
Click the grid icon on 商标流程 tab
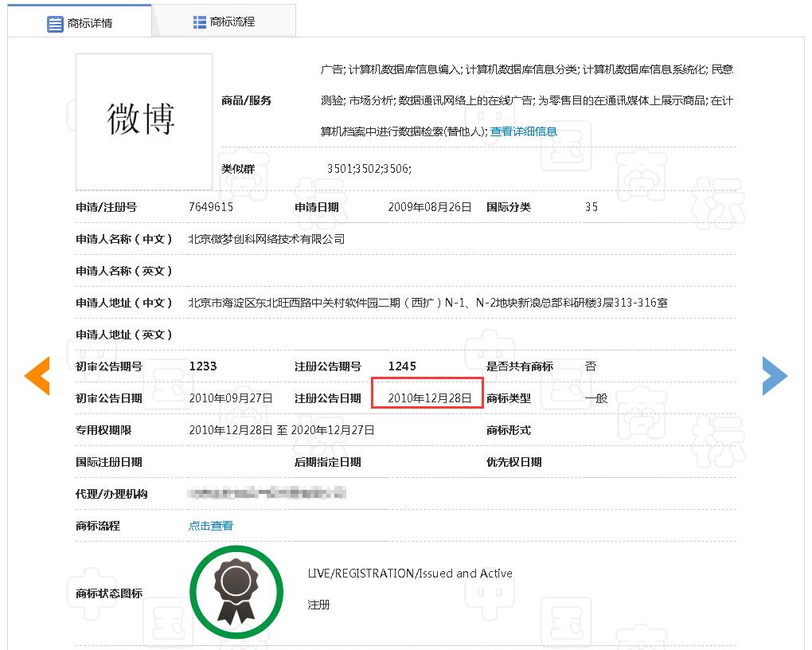tap(200, 22)
